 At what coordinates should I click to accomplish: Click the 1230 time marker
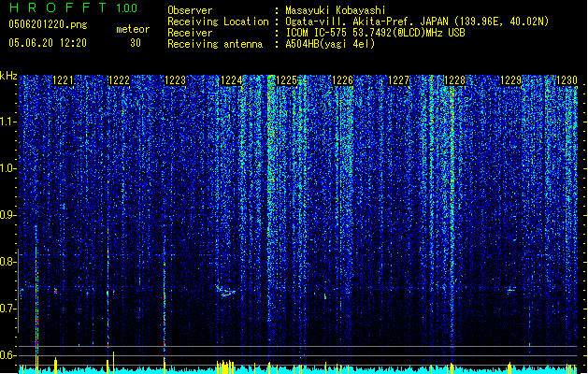click(566, 80)
